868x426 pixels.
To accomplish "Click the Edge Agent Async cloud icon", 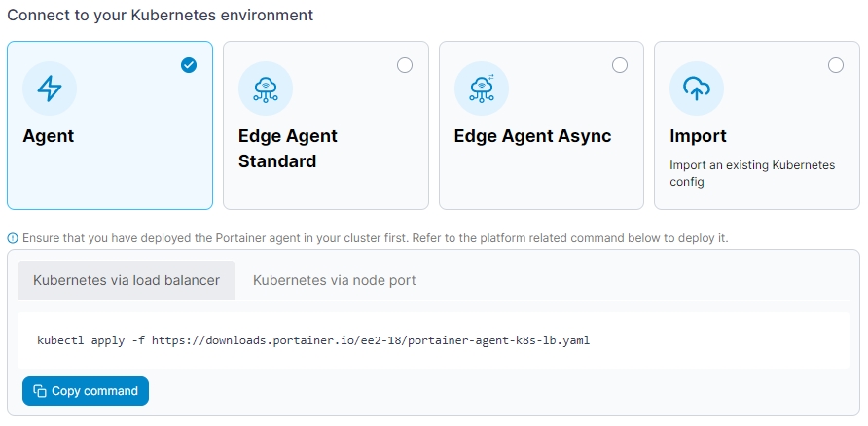I will coord(481,89).
